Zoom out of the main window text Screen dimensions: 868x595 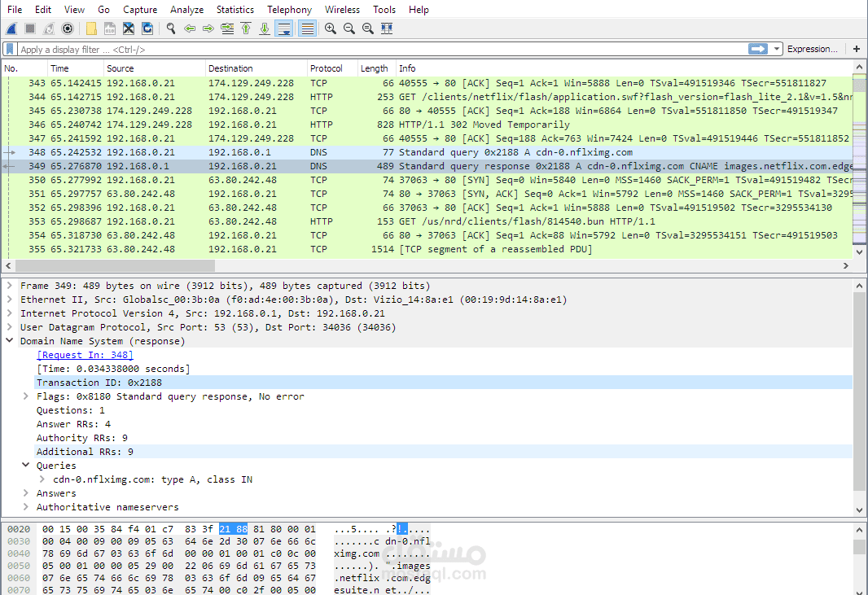click(x=349, y=28)
